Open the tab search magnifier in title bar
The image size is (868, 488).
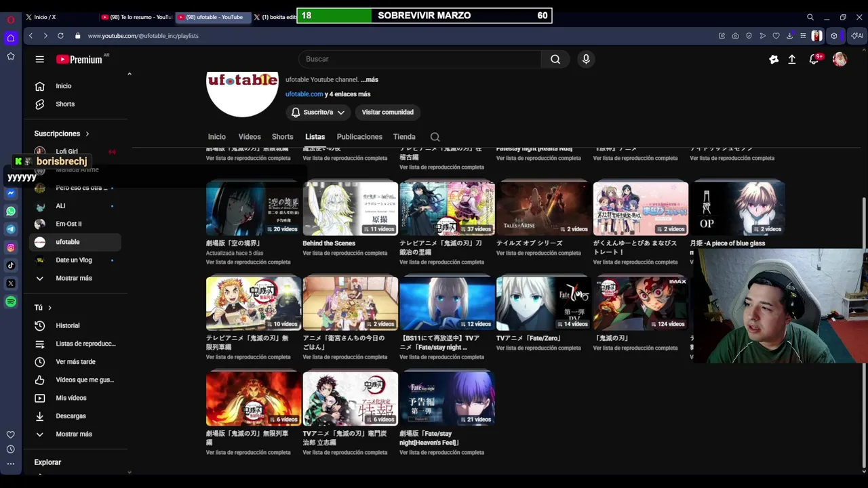pyautogui.click(x=810, y=17)
